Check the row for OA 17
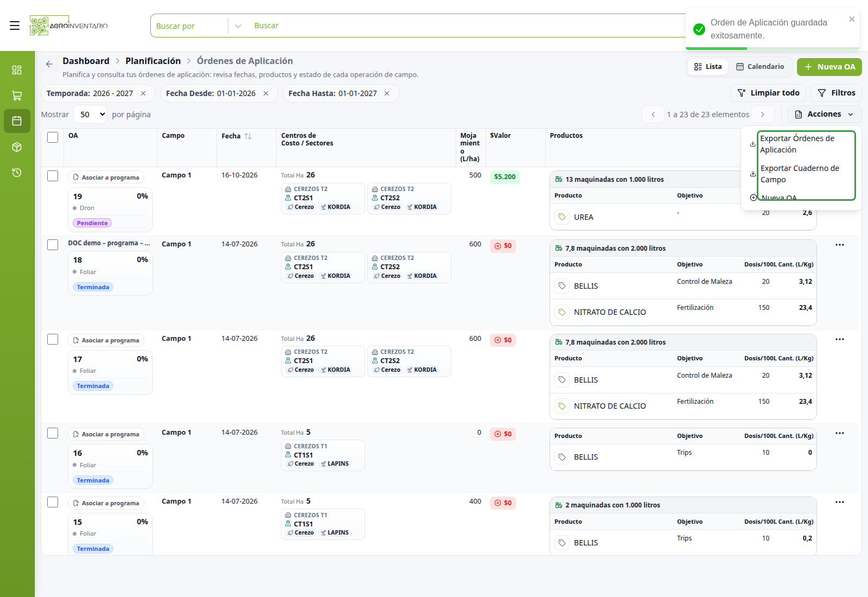 (x=53, y=339)
